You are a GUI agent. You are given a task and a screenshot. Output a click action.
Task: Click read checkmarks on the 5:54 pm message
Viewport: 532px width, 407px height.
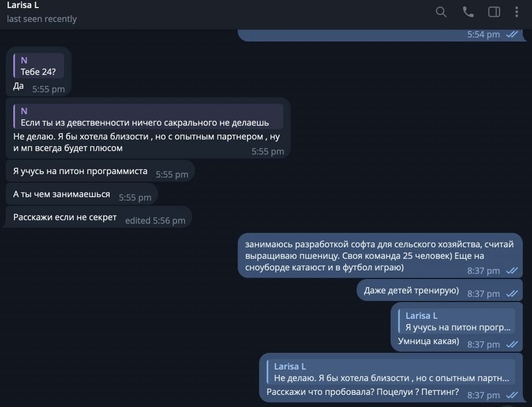pyautogui.click(x=512, y=35)
